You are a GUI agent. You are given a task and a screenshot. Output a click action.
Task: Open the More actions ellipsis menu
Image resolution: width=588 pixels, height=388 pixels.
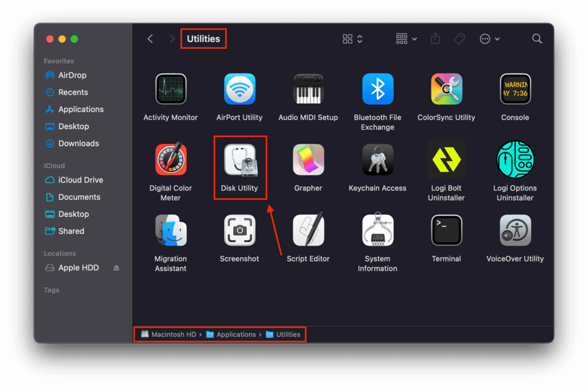click(489, 38)
